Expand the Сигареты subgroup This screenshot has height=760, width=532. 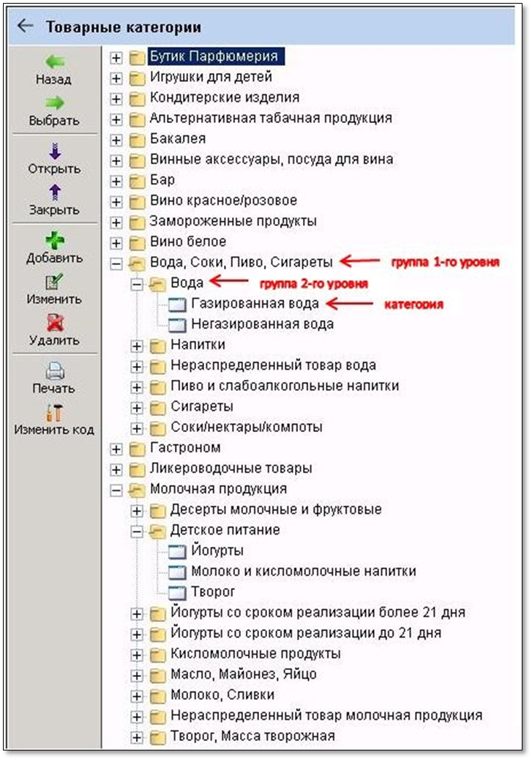(137, 407)
